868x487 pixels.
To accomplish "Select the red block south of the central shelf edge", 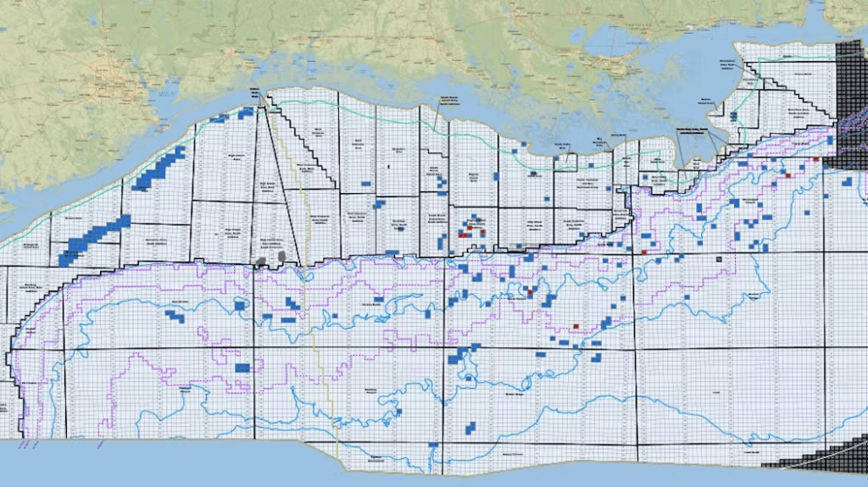I will (x=531, y=291).
